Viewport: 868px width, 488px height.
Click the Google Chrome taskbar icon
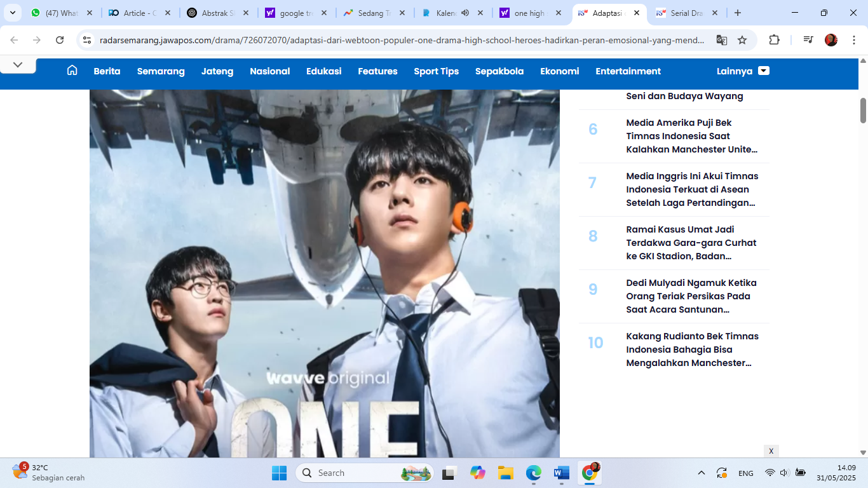590,473
